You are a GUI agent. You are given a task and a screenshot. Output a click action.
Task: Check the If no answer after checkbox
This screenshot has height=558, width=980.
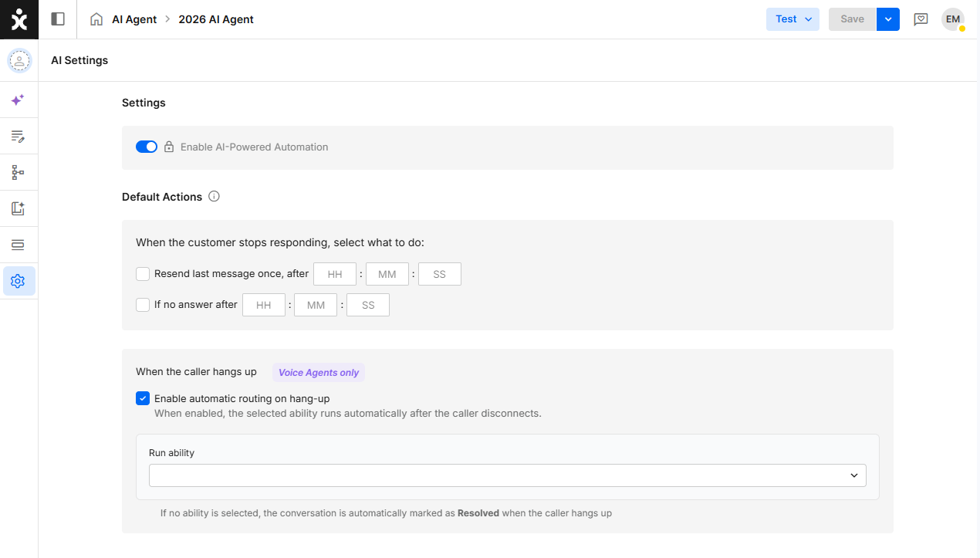[143, 305]
